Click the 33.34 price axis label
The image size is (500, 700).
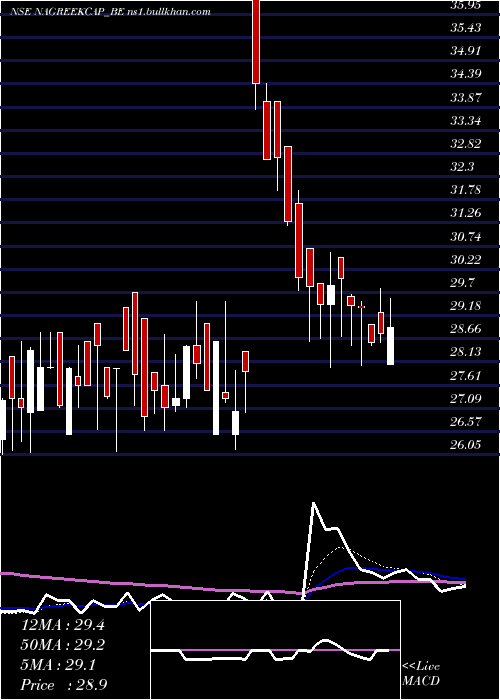[466, 121]
